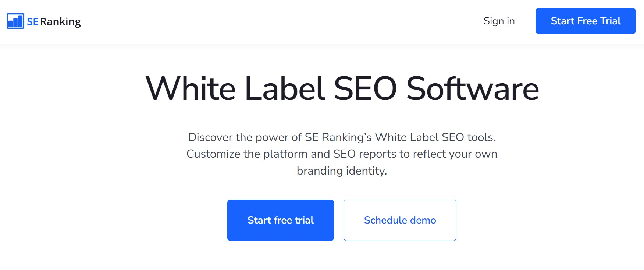Viewport: 644px width, 270px height.
Task: Open the Schedule demo outlined button
Action: click(400, 220)
